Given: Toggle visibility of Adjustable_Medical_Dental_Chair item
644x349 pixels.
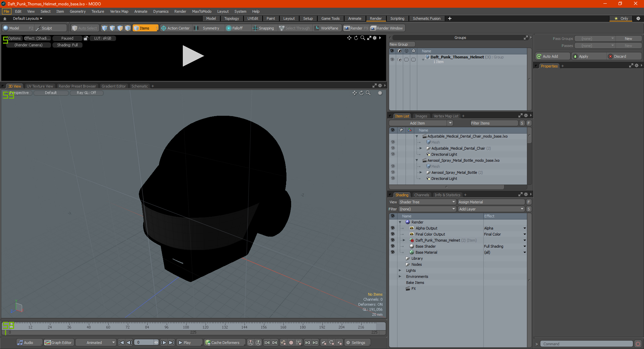Looking at the screenshot, I should [x=393, y=148].
